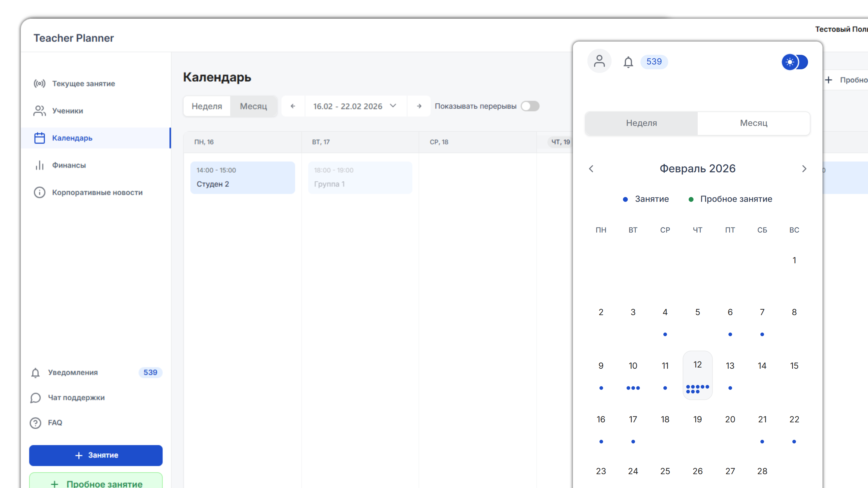The image size is (868, 488).
Task: Open Корпоративные новости in the sidebar
Action: pos(97,193)
